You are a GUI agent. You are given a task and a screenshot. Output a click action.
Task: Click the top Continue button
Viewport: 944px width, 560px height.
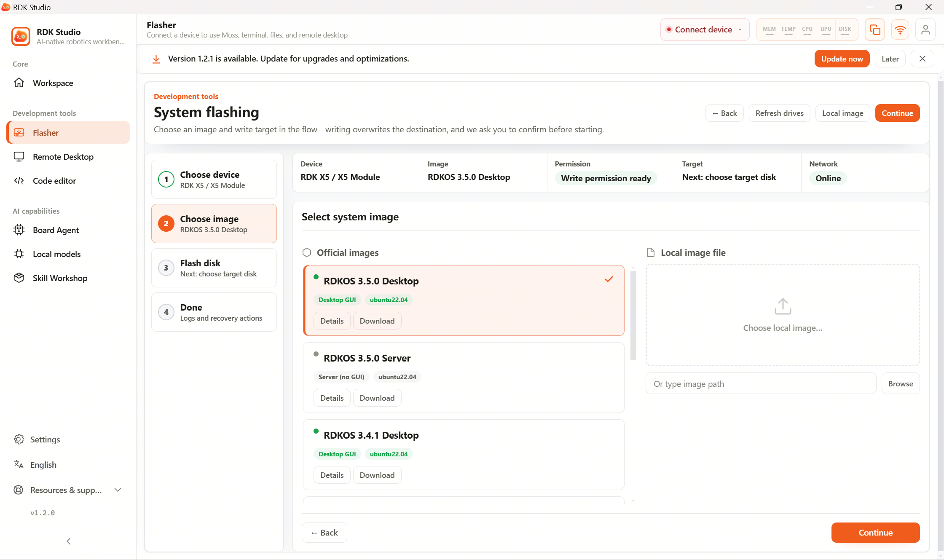[897, 113]
